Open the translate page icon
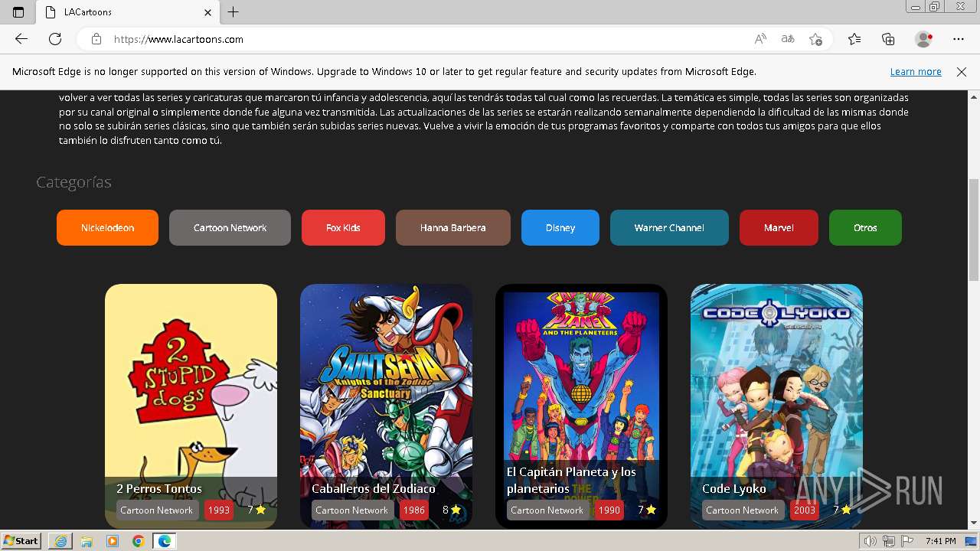This screenshot has height=551, width=980. (787, 39)
